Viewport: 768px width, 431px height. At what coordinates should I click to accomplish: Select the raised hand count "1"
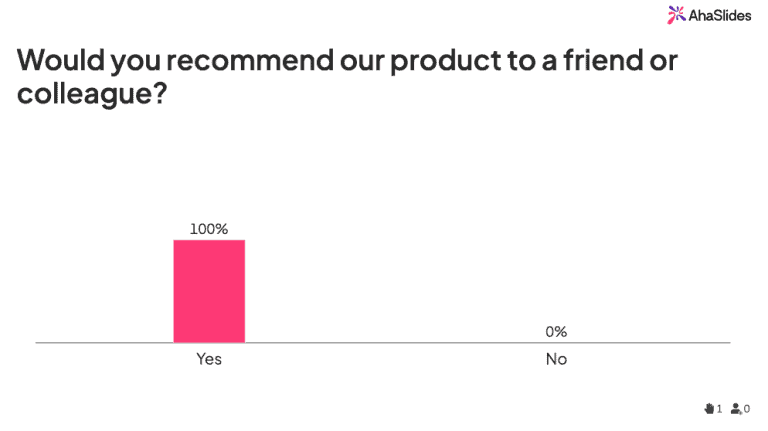(x=719, y=409)
